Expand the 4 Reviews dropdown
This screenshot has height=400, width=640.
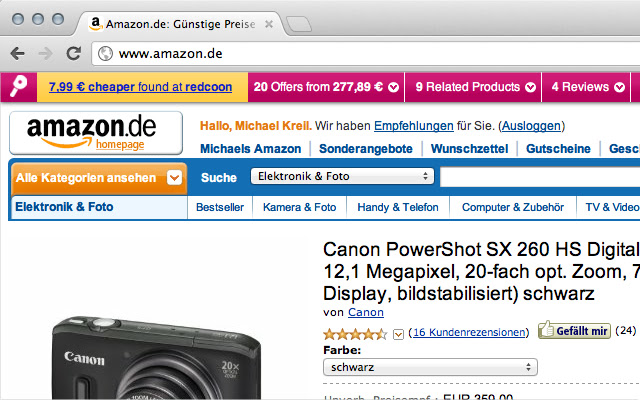(x=588, y=87)
